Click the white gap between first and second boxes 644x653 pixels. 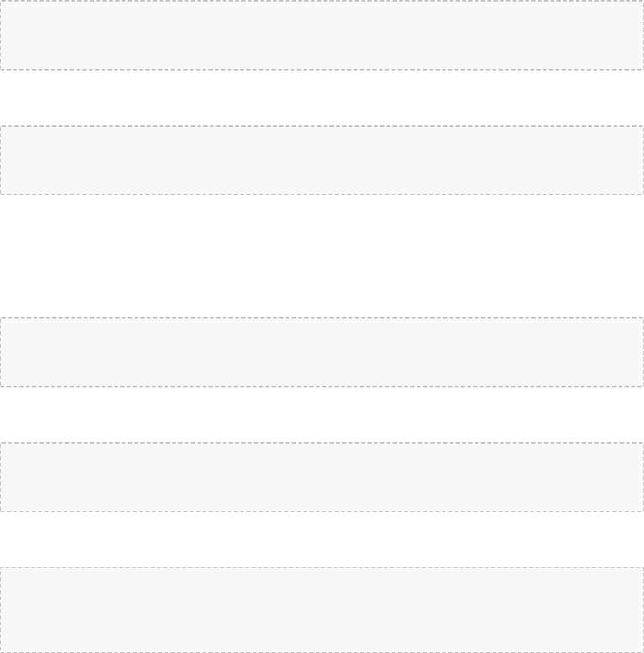322,97
